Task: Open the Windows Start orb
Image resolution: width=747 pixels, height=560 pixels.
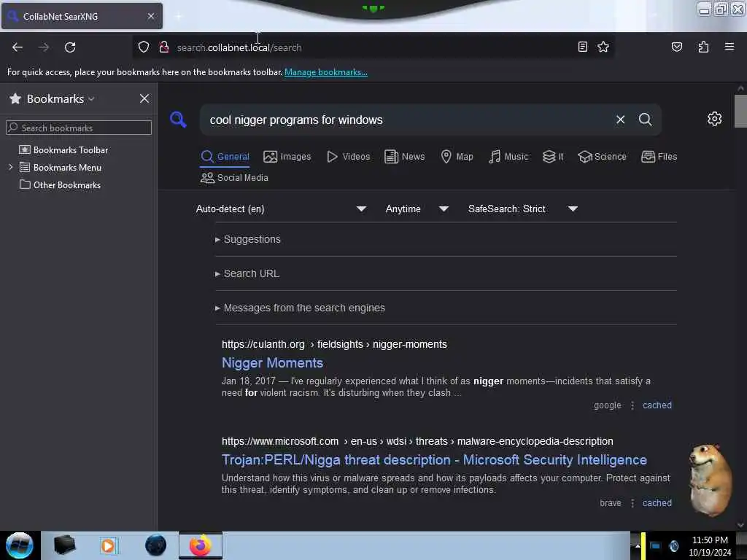Action: [x=20, y=545]
